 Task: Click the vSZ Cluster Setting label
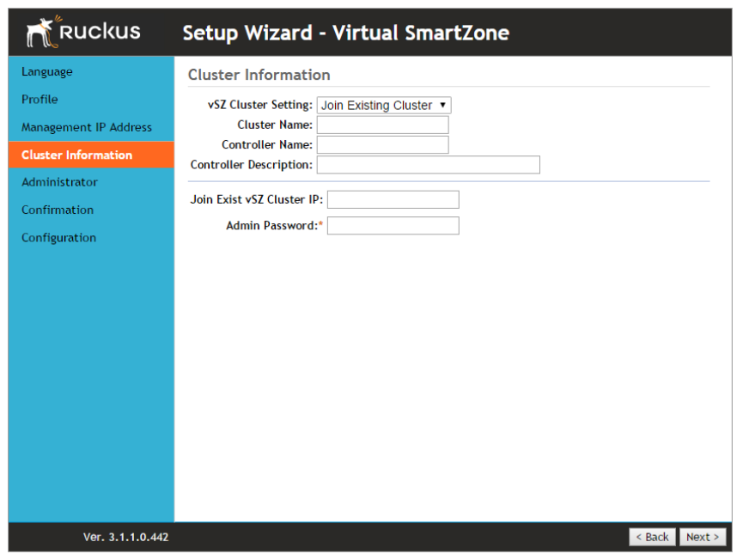(260, 105)
